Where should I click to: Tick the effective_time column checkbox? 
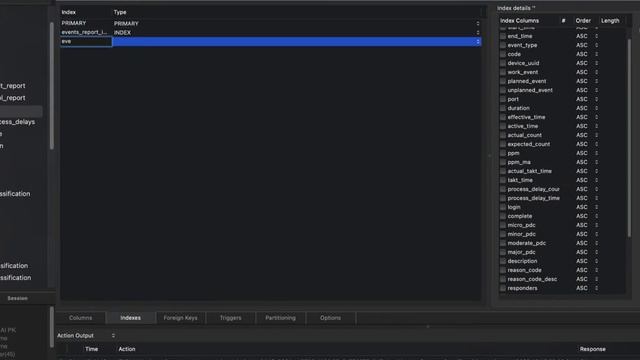(503, 117)
